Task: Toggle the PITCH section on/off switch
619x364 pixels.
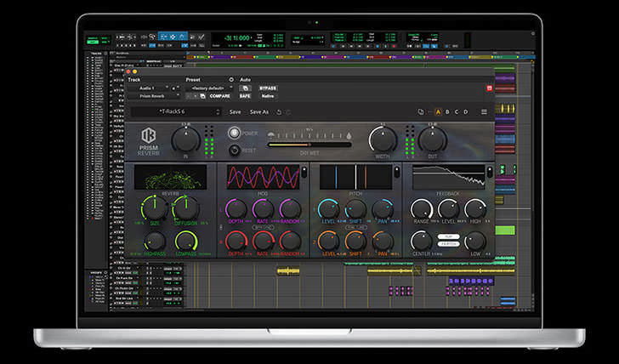Action: coord(397,172)
